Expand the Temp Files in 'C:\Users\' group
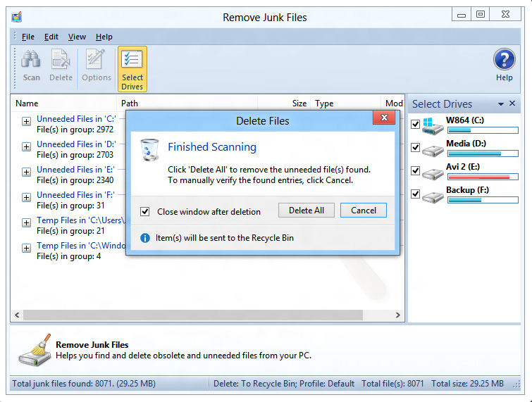Viewport: 532px width, 402px height. coord(27,222)
